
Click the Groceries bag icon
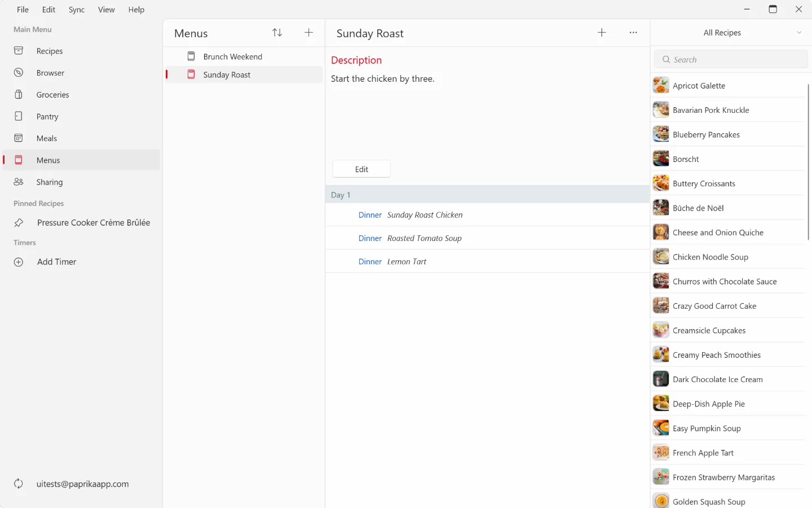19,95
